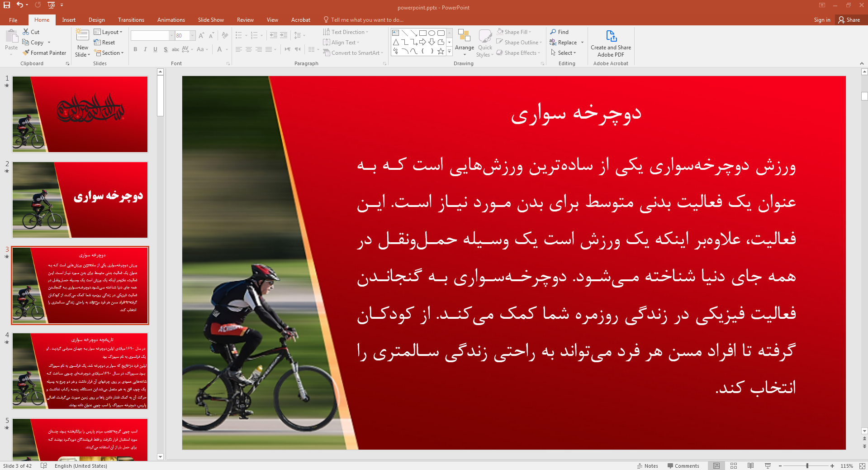Select the text box shape icon

pyautogui.click(x=395, y=33)
